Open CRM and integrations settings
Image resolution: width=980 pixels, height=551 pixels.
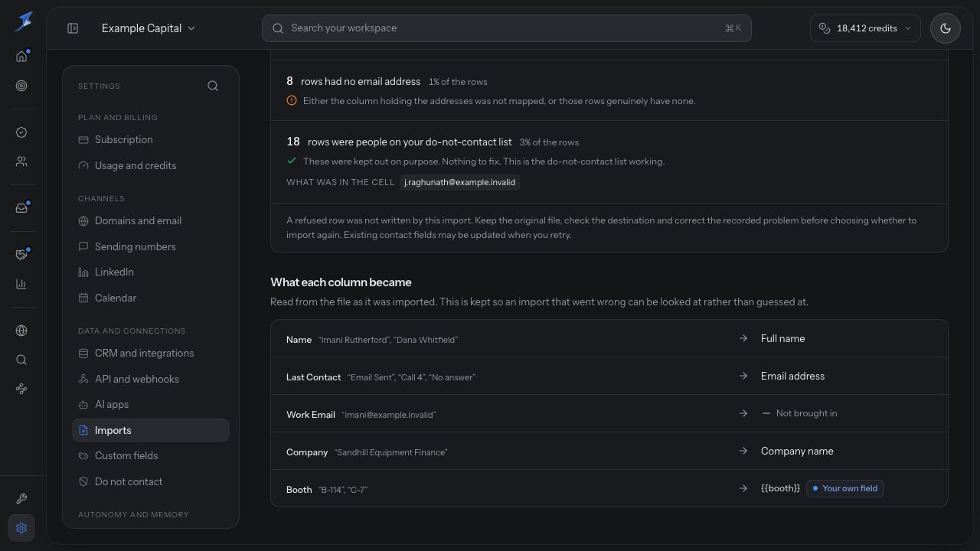[151, 354]
